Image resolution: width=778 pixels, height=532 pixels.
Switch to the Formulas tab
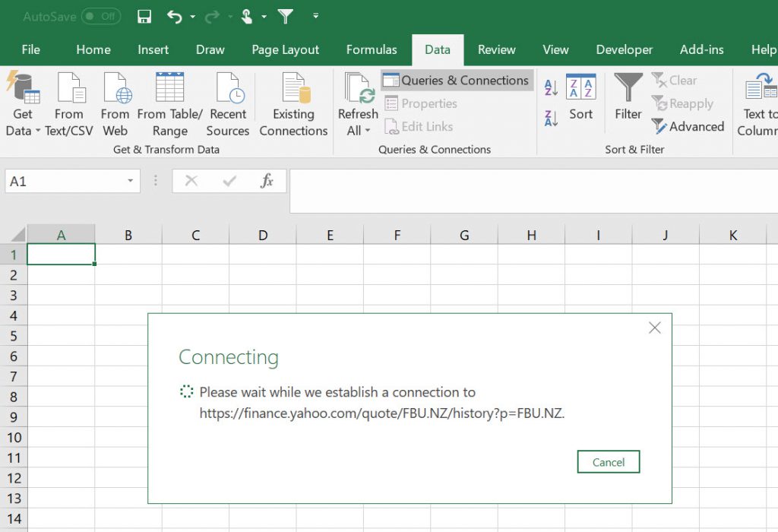(x=372, y=49)
